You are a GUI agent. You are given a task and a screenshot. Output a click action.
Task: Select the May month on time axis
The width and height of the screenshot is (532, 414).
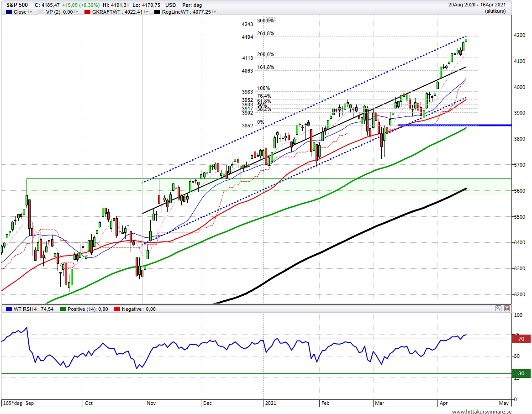pos(504,403)
